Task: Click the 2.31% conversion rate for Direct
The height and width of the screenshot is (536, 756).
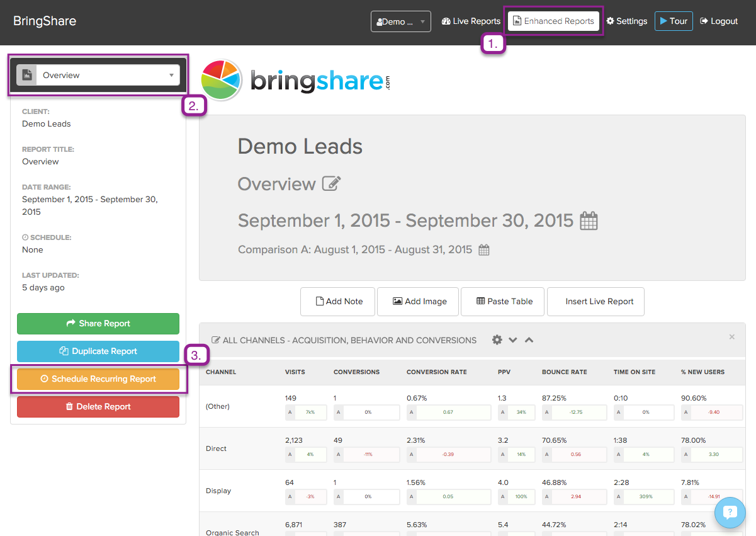Action: (416, 440)
